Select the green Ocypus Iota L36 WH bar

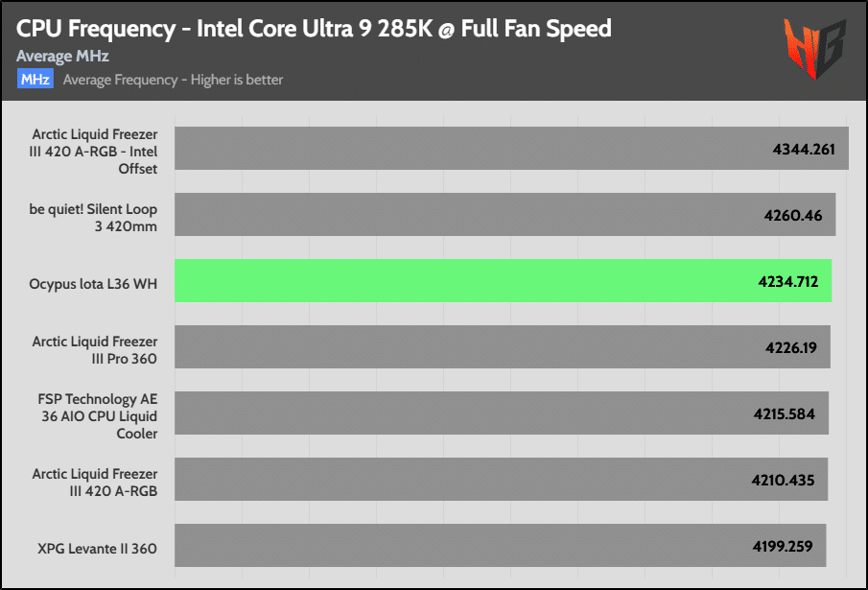click(503, 280)
